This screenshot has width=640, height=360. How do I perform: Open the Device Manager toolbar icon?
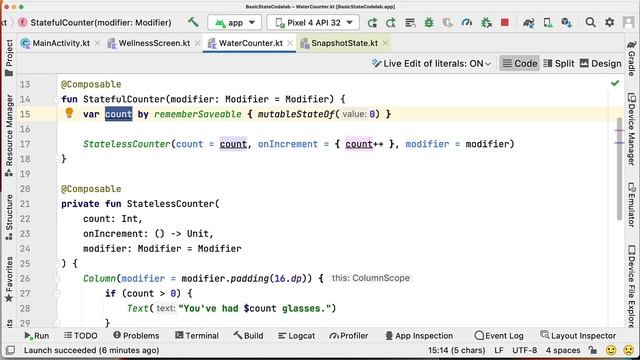[x=548, y=22]
